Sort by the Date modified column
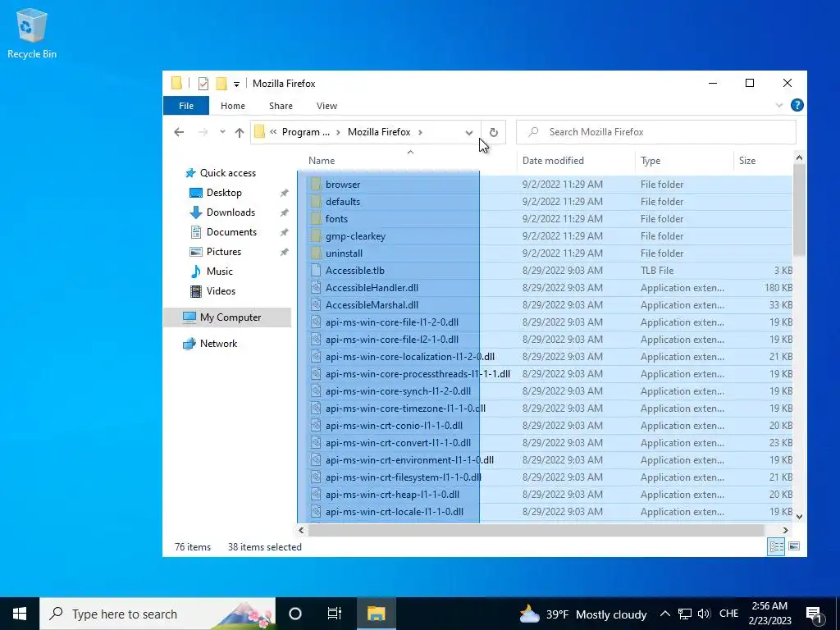Image resolution: width=840 pixels, height=630 pixels. click(x=553, y=161)
